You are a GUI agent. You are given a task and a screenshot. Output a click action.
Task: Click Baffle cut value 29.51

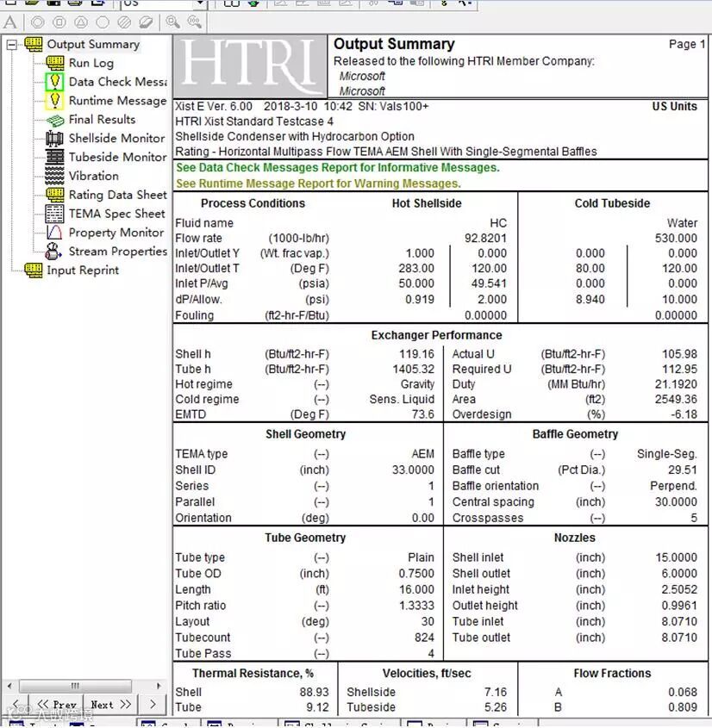(683, 470)
